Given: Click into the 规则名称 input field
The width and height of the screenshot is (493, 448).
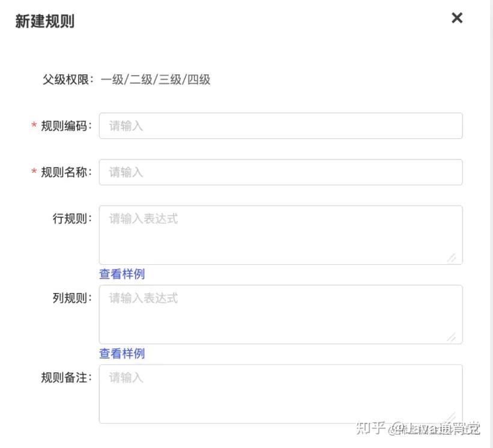Looking at the screenshot, I should point(280,172).
